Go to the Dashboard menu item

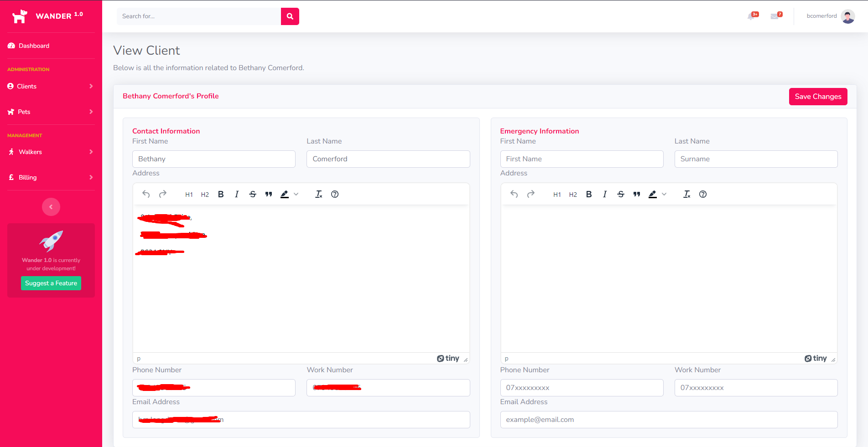tap(34, 46)
